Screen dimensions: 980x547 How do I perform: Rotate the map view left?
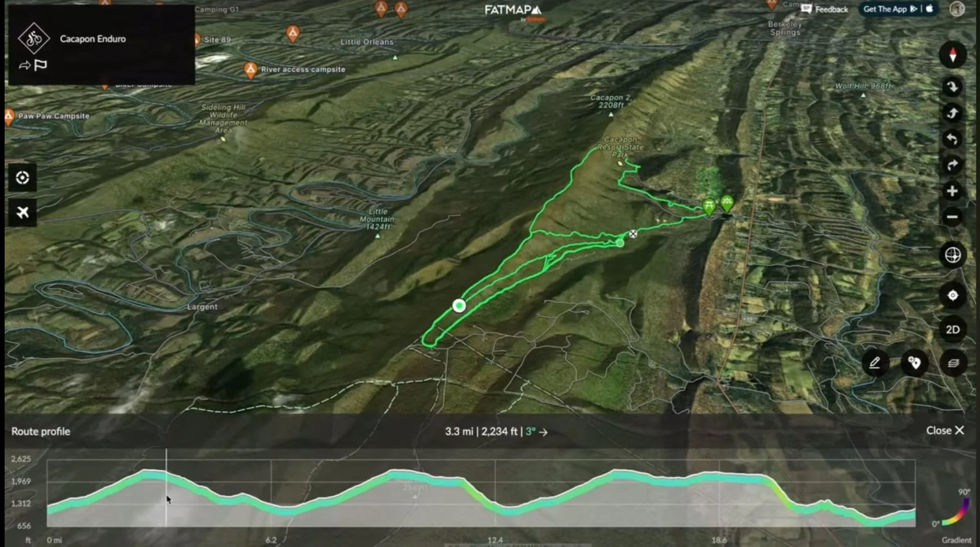[x=952, y=139]
